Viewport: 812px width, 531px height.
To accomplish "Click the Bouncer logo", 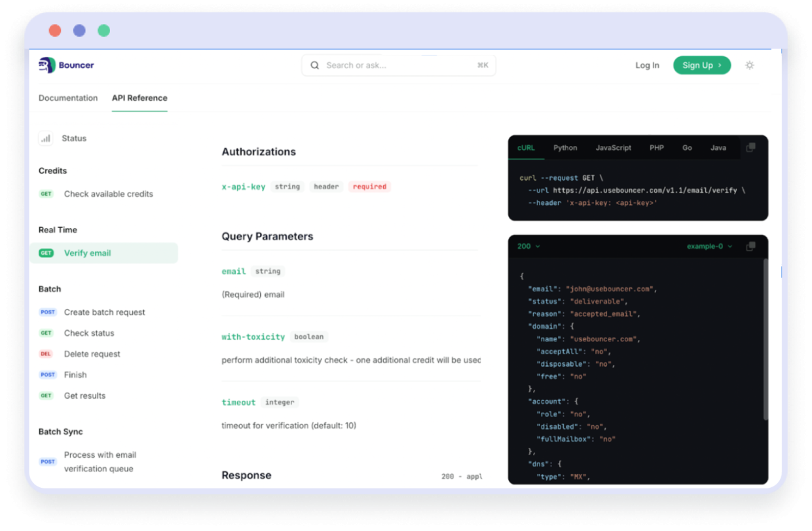I will point(65,65).
